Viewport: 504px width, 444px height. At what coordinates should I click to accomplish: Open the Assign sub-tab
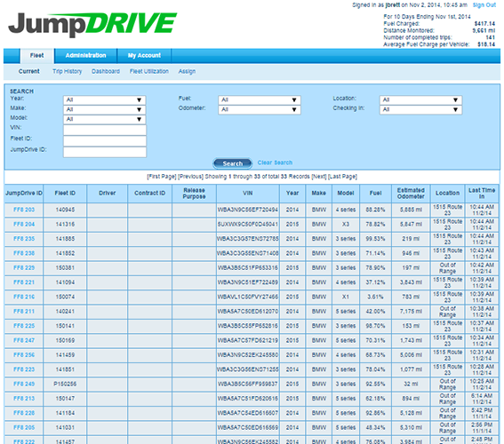tap(187, 71)
